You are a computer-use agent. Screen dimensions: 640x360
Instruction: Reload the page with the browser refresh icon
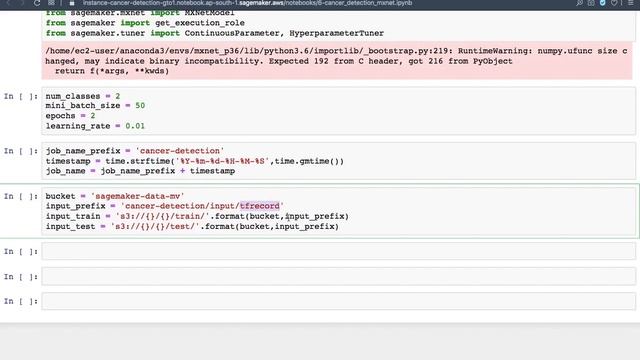(37, 3)
